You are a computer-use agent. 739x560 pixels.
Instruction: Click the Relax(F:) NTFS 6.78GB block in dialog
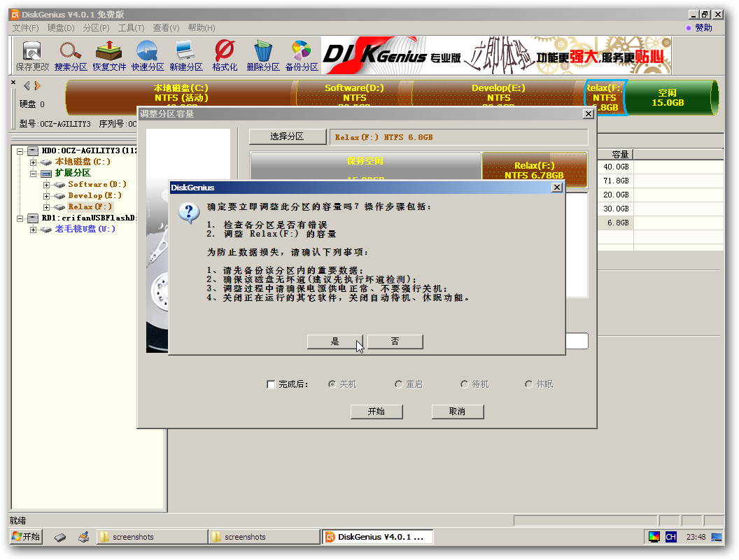coord(535,169)
